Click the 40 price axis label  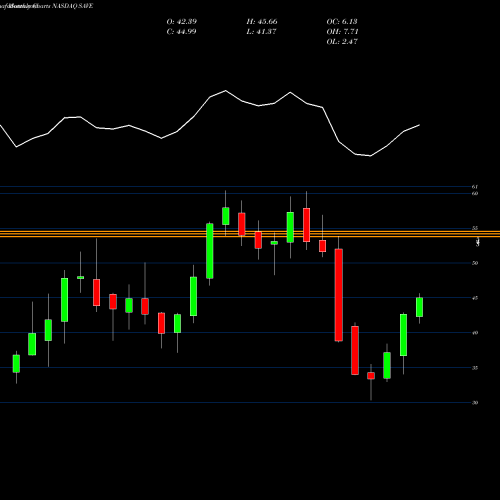tap(475, 333)
